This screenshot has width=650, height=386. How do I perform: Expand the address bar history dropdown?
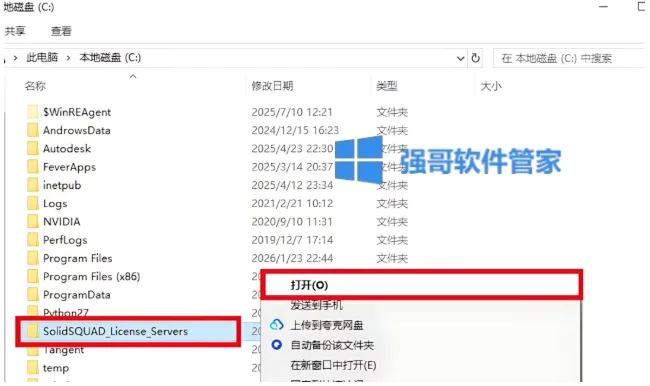pos(460,58)
